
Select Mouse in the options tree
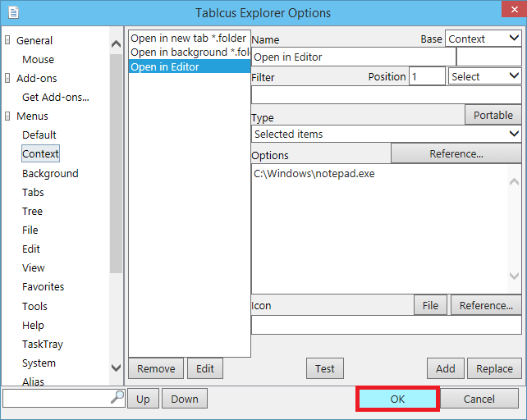point(38,59)
